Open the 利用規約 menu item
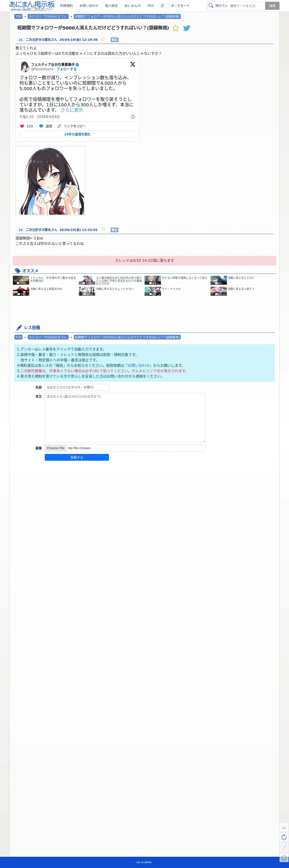This screenshot has height=868, width=289. pyautogui.click(x=66, y=6)
